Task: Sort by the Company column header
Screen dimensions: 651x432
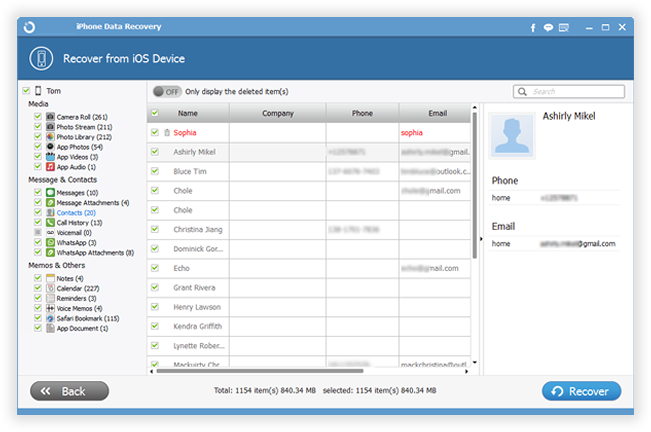Action: coord(277,113)
